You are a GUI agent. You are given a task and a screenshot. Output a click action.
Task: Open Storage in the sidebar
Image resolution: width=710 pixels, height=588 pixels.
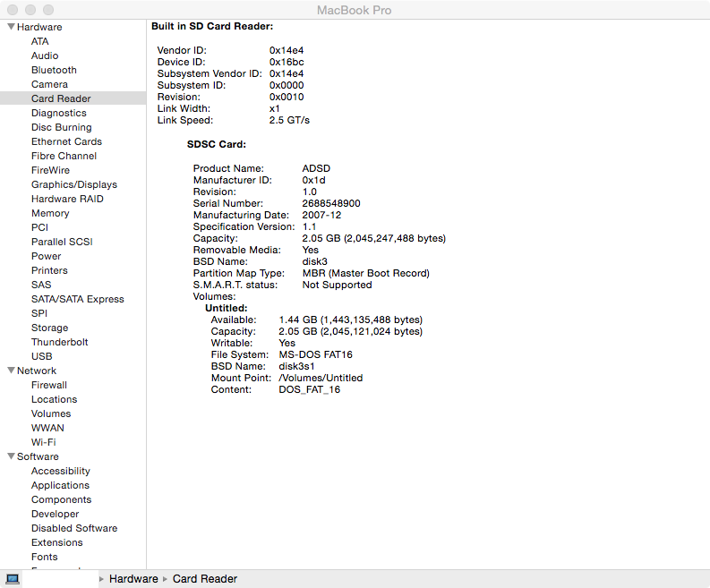[50, 328]
